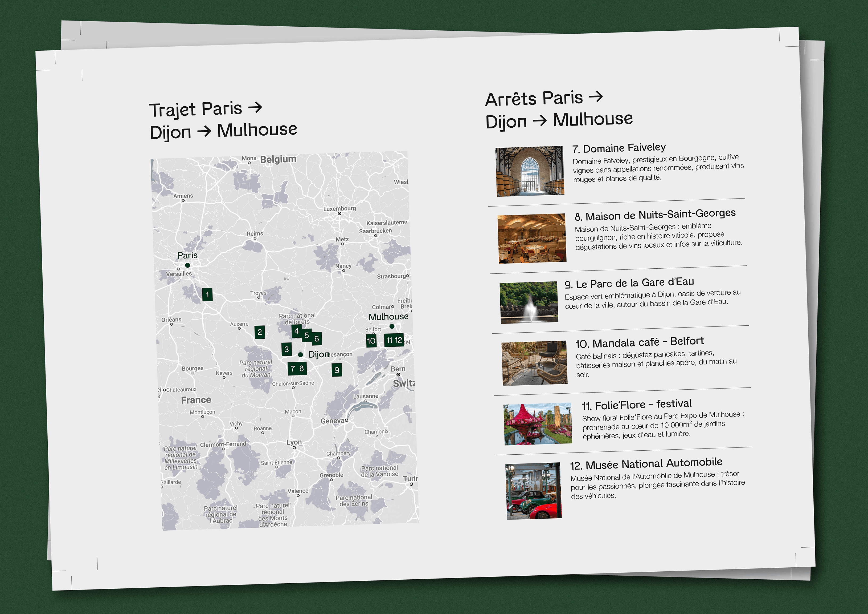The image size is (868, 614).
Task: Click the Folie'Flore festival photo
Action: pyautogui.click(x=538, y=424)
